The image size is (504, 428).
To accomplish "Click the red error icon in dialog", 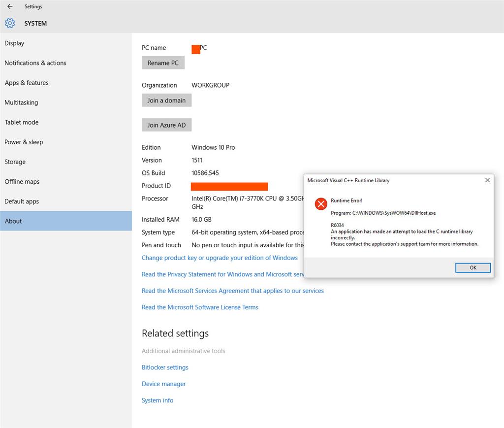I will click(321, 203).
